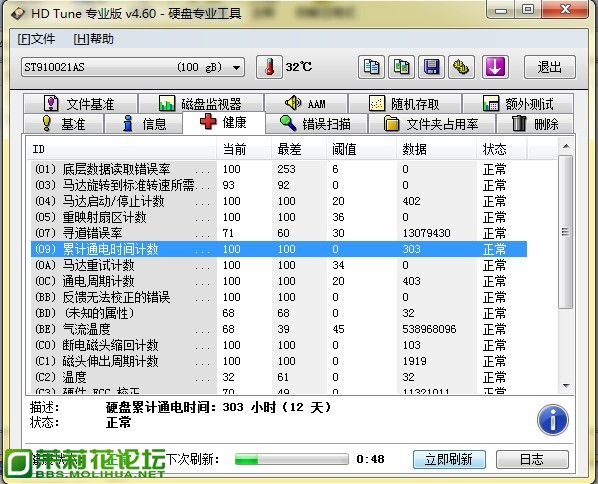This screenshot has height=484, width=598.
Task: Select the (09) 累计通电时间计数 row
Action: [x=278, y=249]
